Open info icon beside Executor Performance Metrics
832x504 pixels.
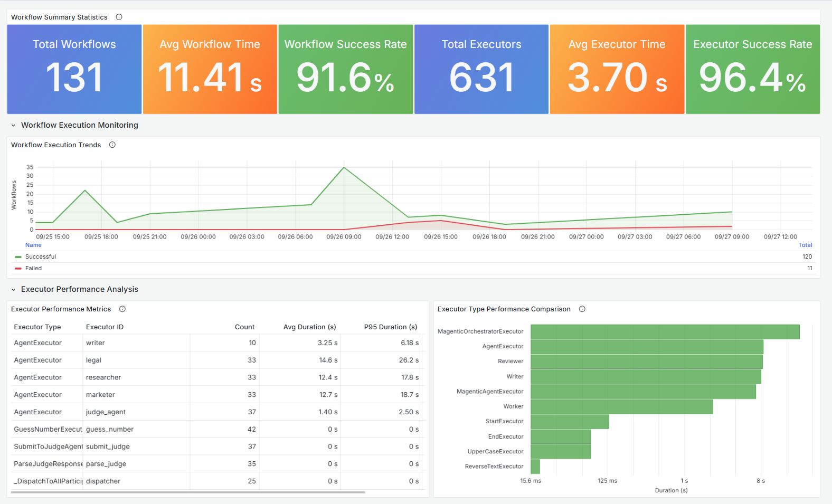[x=122, y=309]
